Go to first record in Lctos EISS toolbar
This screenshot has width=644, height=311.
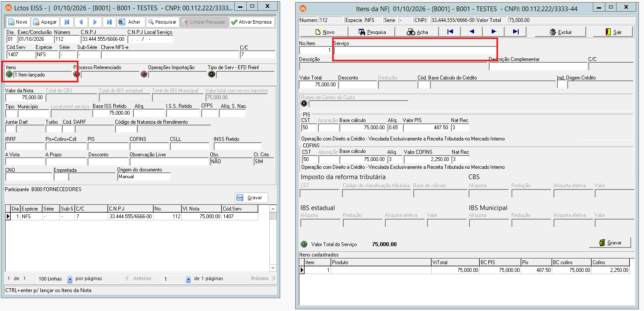coord(66,22)
